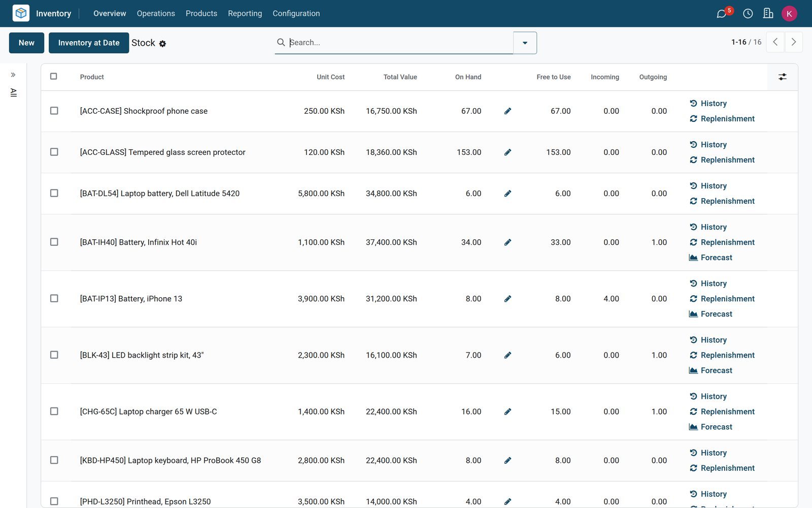
Task: Open Forecast for Battery, Infinix Hot 40i
Action: pyautogui.click(x=710, y=258)
